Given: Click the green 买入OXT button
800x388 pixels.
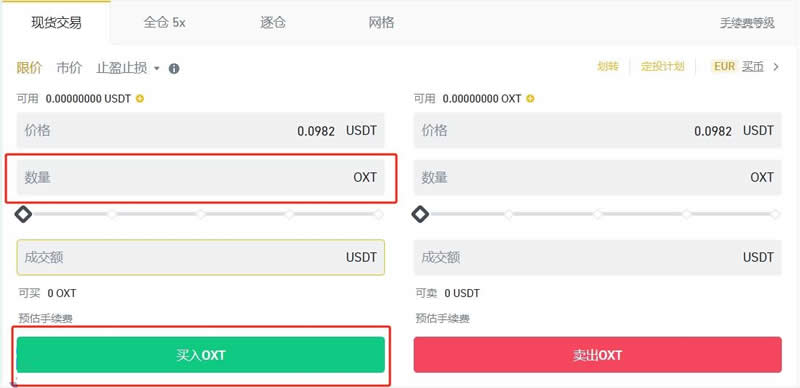Looking at the screenshot, I should tap(201, 355).
